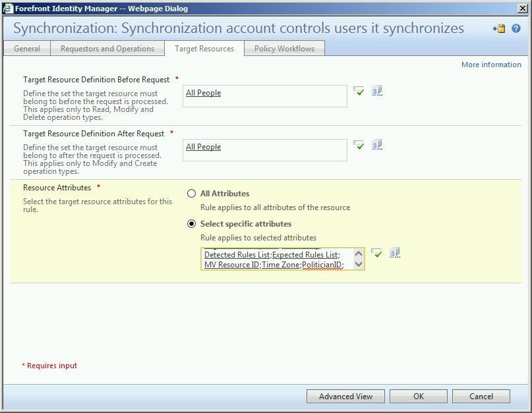The width and height of the screenshot is (532, 413).
Task: Click the clipboard icon in the header
Action: click(500, 28)
